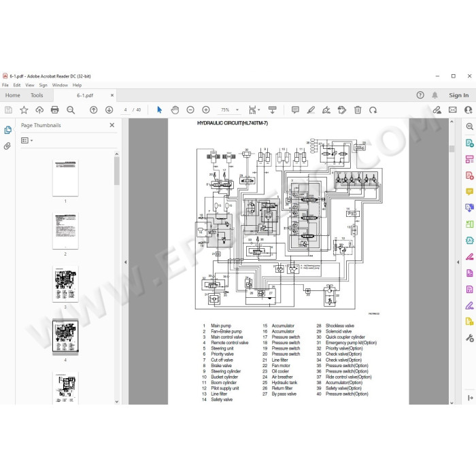Image resolution: width=476 pixels, height=476 pixels.
Task: Go to the previous page
Action: [x=94, y=110]
